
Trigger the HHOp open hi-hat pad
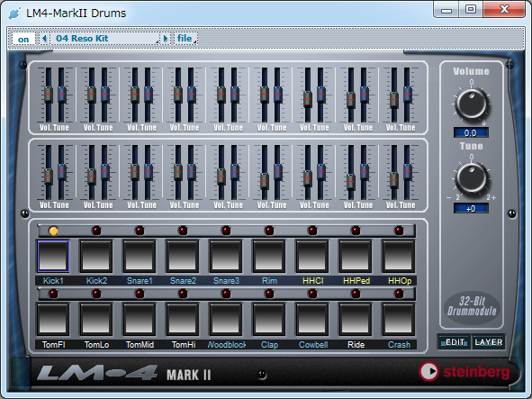[x=399, y=257]
